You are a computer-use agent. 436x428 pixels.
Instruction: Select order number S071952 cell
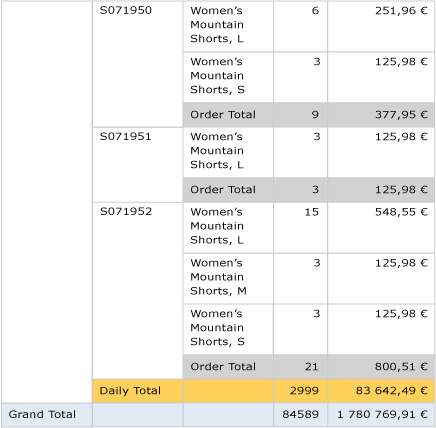pos(138,290)
